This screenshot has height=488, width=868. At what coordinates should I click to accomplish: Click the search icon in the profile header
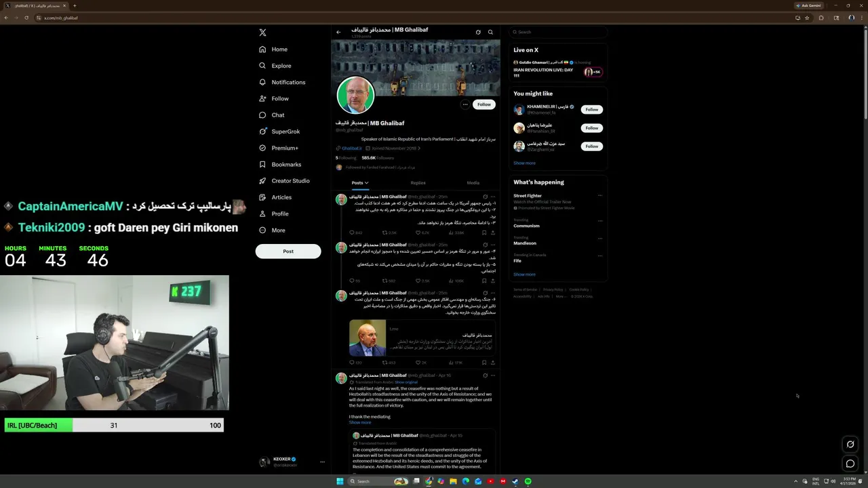[490, 32]
